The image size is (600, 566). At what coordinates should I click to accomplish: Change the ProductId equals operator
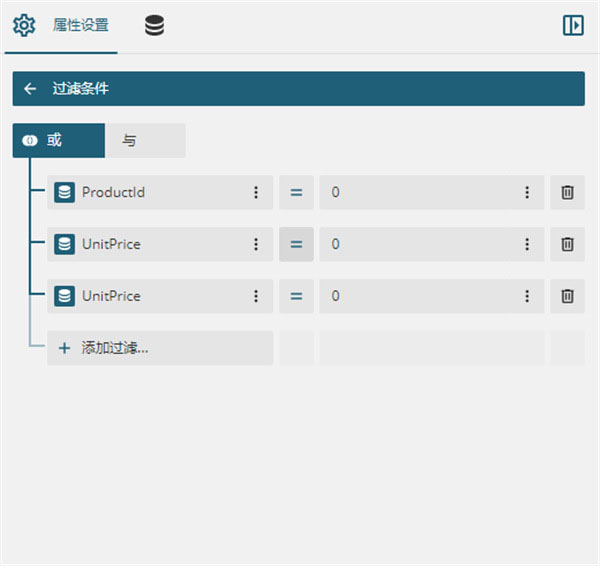(296, 192)
